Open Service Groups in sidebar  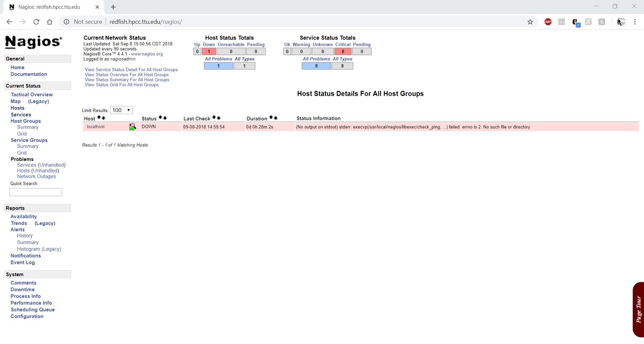[29, 140]
